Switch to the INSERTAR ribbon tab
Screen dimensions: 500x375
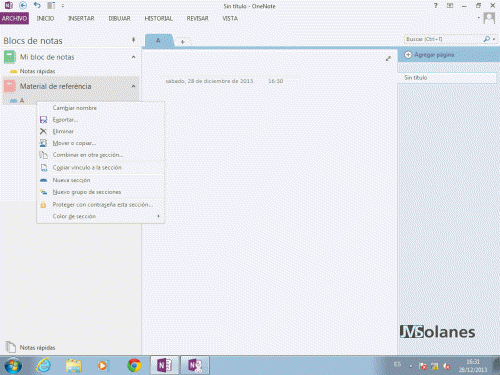81,18
